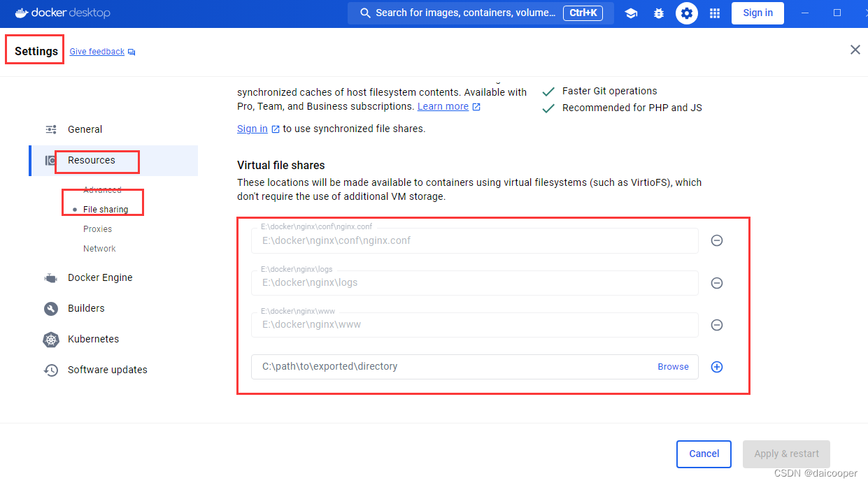Viewport: 868px width, 485px height.
Task: Select the File sharing sub-item
Action: pos(106,210)
